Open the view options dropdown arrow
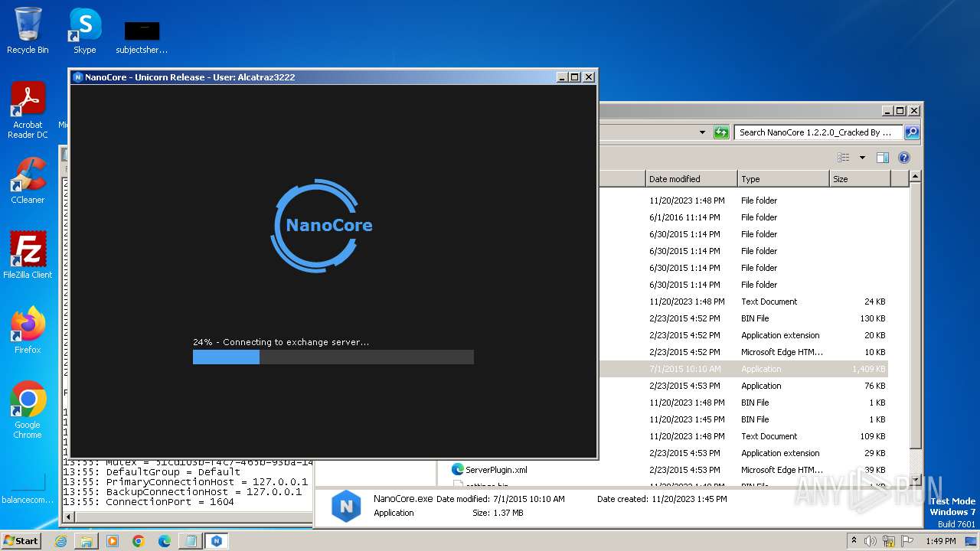 click(862, 158)
